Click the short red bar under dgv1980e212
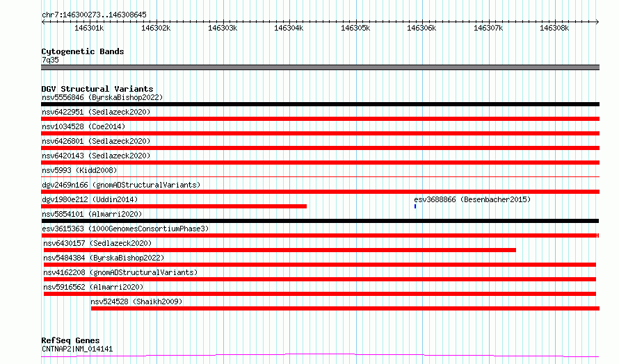 coord(174,206)
